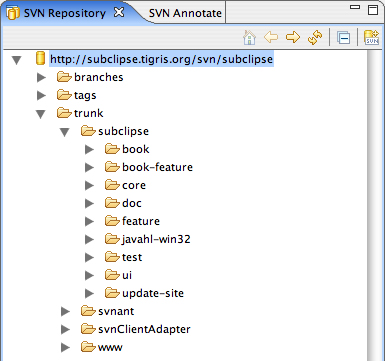Expand the doc folder
The image size is (385, 361).
[89, 203]
